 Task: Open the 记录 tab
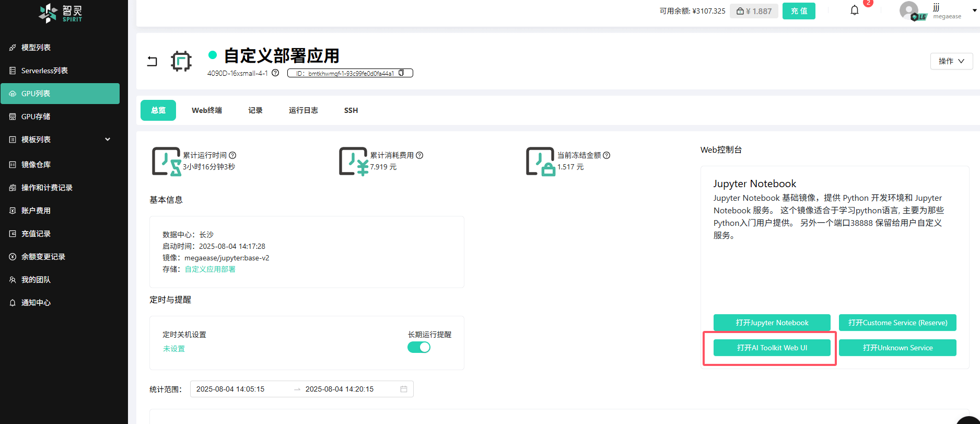coord(255,110)
